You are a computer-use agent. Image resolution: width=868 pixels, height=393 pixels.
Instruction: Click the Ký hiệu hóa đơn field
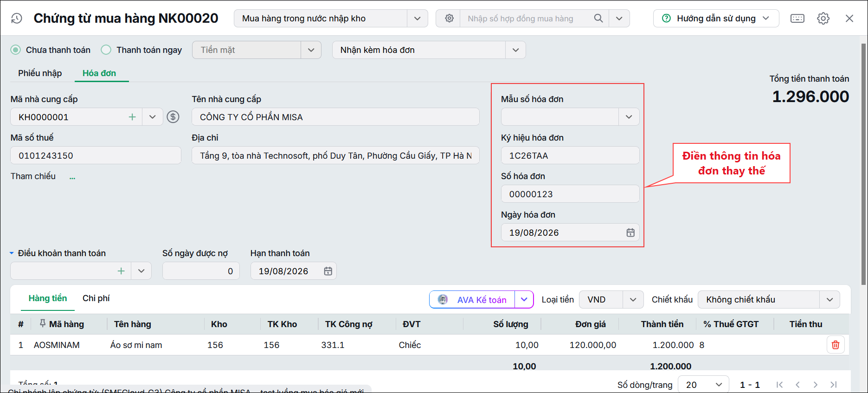[x=570, y=155]
